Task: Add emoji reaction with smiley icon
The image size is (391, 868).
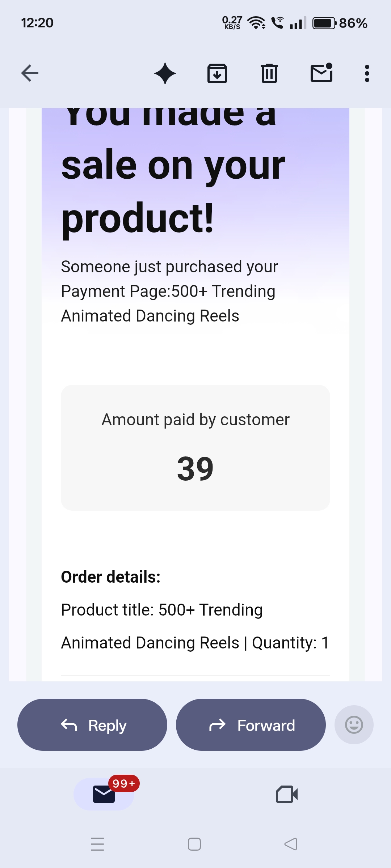Action: point(354,725)
